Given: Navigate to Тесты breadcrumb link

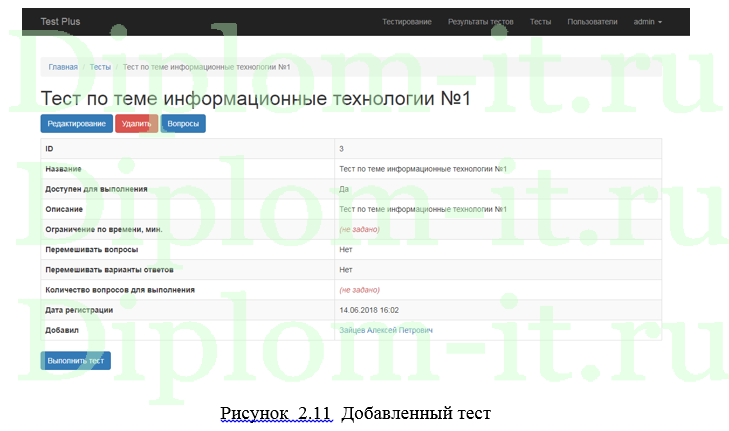Looking at the screenshot, I should click(100, 67).
